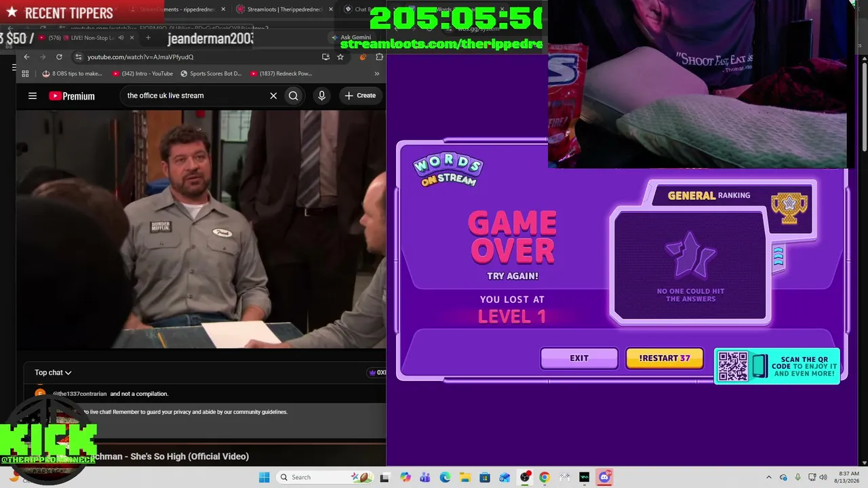Switch to OBS Studio in the taskbar
868x488 pixels.
(x=525, y=477)
